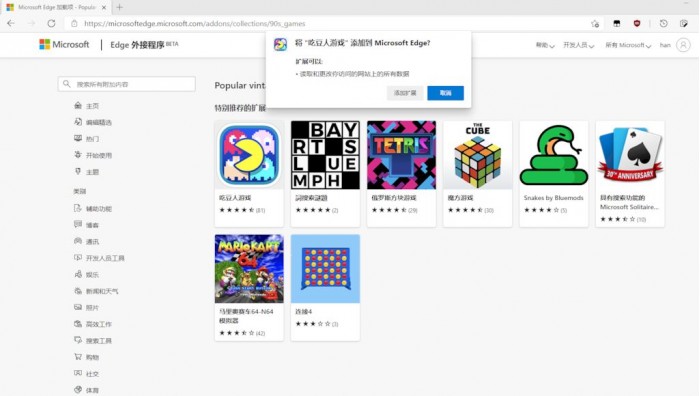700x396 pixels.
Task: Close the Microsoft Edge add-ons tab
Action: (x=104, y=8)
